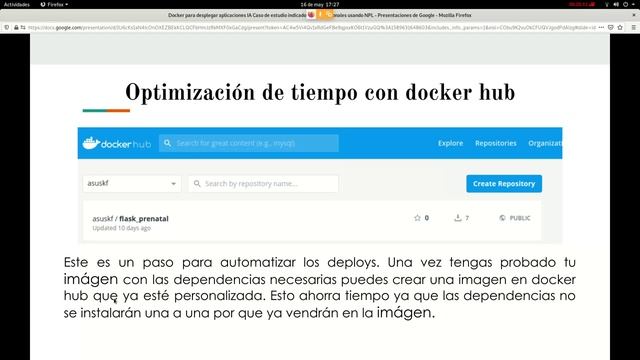640x360 pixels.
Task: Close the Firefox window
Action: pos(634,15)
